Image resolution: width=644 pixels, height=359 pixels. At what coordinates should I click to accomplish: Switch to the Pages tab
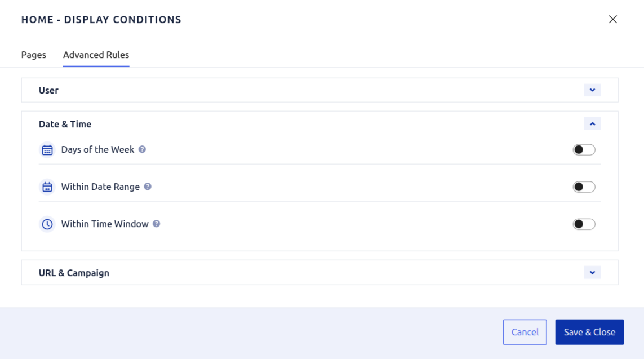34,55
